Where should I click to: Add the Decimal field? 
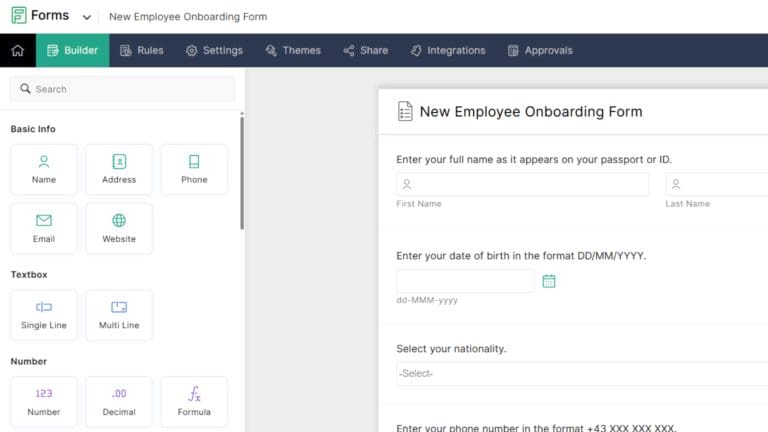click(x=119, y=402)
